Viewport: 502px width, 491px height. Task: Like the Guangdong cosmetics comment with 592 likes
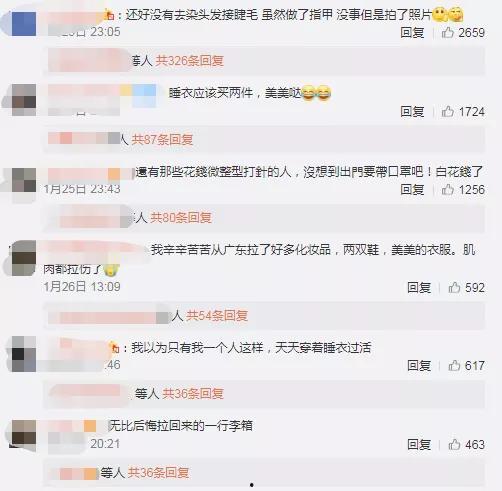click(454, 287)
